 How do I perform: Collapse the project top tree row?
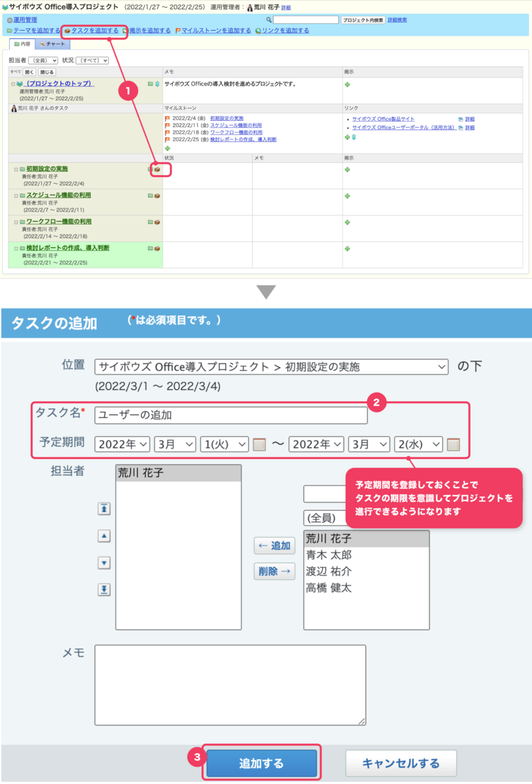pyautogui.click(x=12, y=84)
